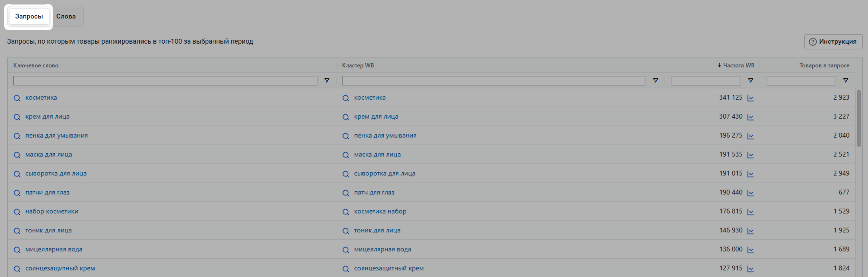Image resolution: width=868 pixels, height=277 pixels.
Task: Click sort arrow on Частота WB header
Action: pyautogui.click(x=719, y=65)
